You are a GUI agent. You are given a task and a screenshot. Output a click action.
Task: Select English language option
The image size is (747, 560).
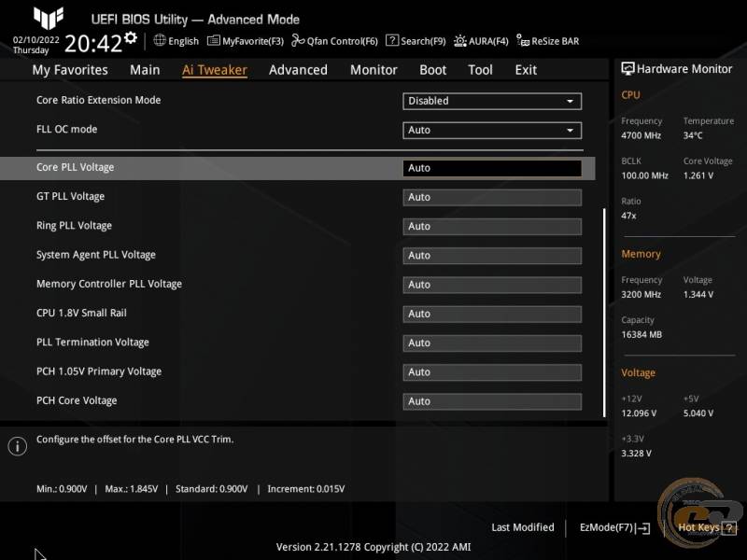tap(183, 41)
